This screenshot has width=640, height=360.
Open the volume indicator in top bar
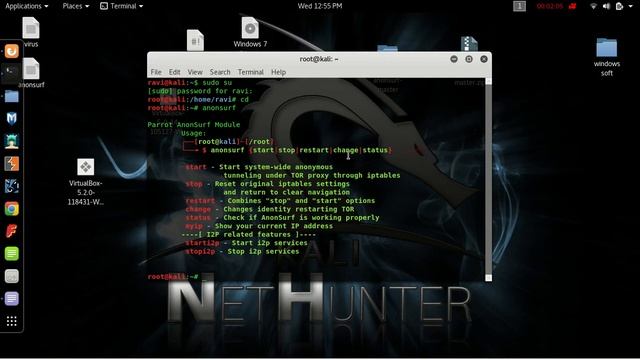(606, 6)
